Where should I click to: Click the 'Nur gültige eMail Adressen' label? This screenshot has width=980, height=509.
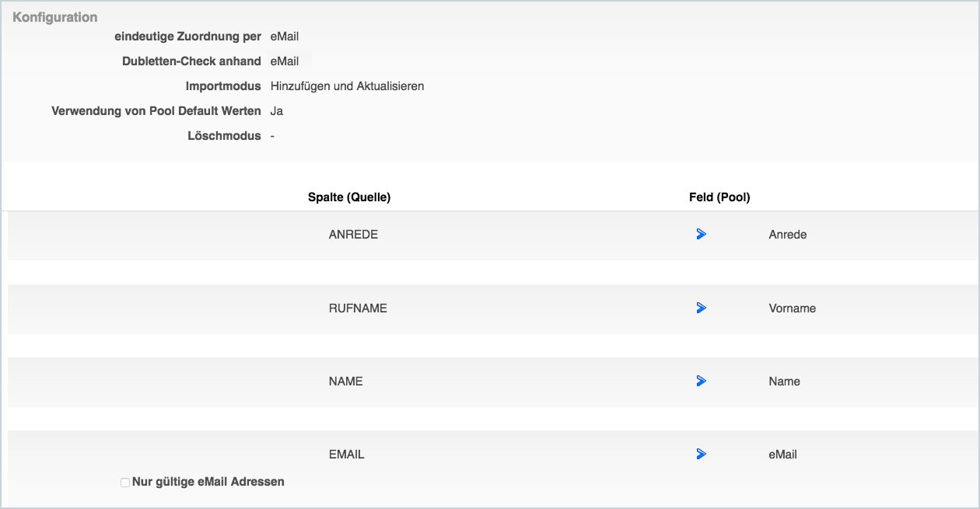pyautogui.click(x=208, y=482)
